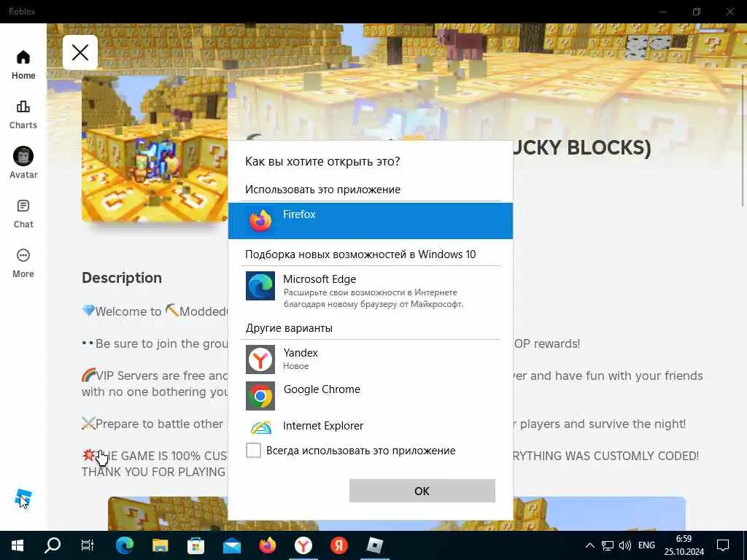Open the red Yandex 'Я' taskbar icon
The image size is (747, 560).
click(x=338, y=545)
